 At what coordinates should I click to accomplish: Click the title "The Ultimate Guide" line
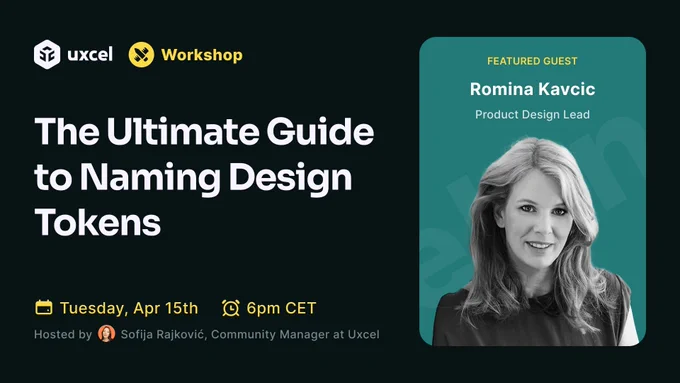(204, 131)
